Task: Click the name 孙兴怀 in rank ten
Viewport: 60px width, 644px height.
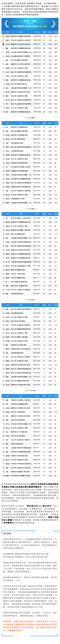Action: (8, 72)
